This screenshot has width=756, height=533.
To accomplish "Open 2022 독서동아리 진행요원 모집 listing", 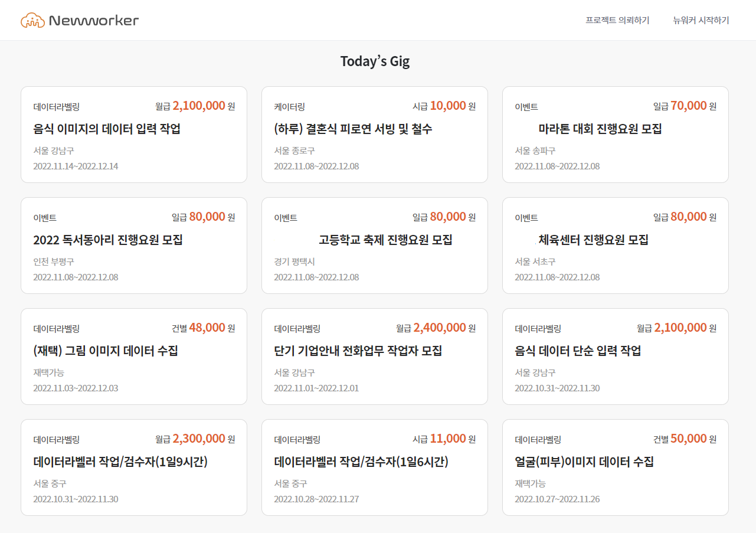I will click(x=108, y=240).
